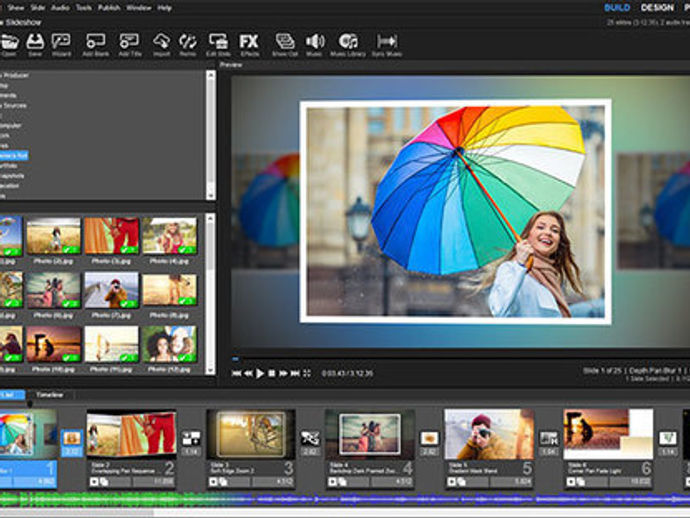Click the Import toolbar icon
The width and height of the screenshot is (690, 518).
click(161, 44)
